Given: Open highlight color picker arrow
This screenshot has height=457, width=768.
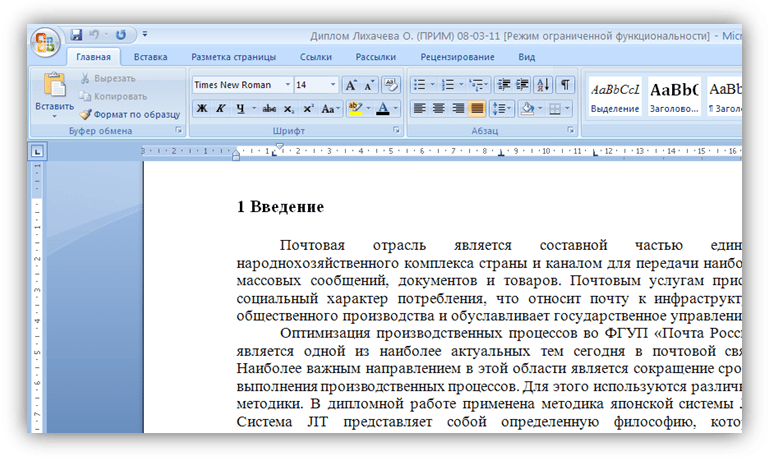Looking at the screenshot, I should point(368,108).
